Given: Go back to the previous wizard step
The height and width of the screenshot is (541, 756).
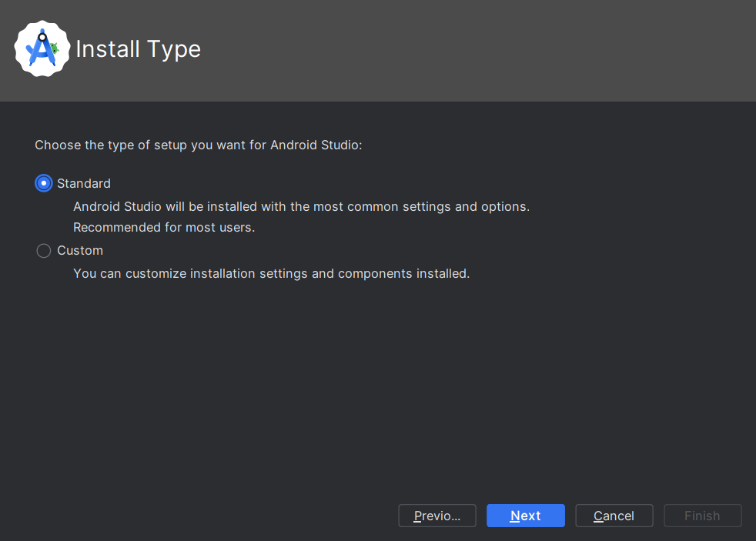Looking at the screenshot, I should tap(437, 516).
